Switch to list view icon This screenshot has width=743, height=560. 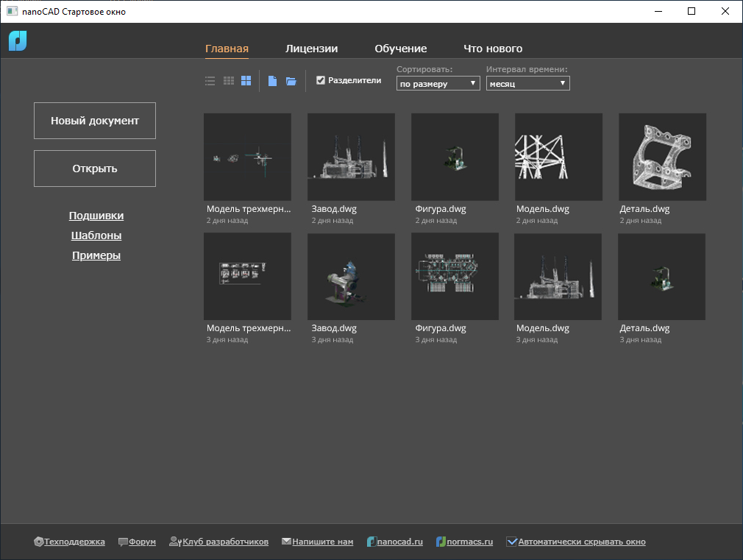pyautogui.click(x=210, y=81)
